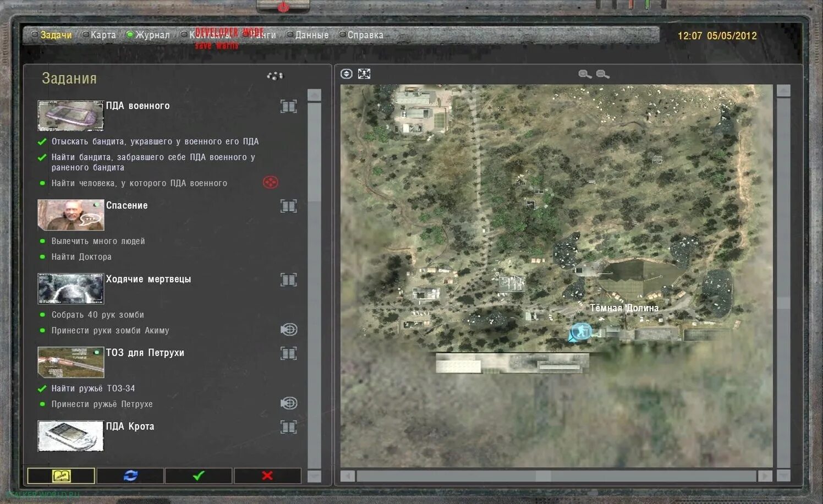The image size is (823, 504).
Task: Zoom out the map with right magnifier icon
Action: 603,74
